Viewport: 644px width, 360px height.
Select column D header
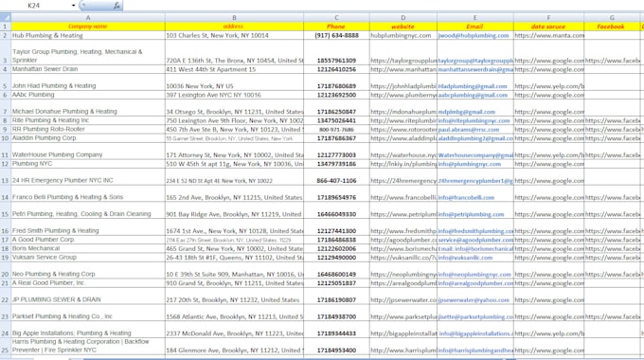pyautogui.click(x=402, y=18)
